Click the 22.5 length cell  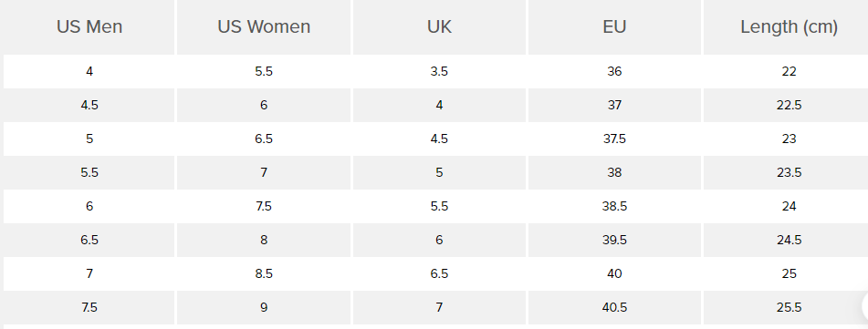pyautogui.click(x=789, y=105)
